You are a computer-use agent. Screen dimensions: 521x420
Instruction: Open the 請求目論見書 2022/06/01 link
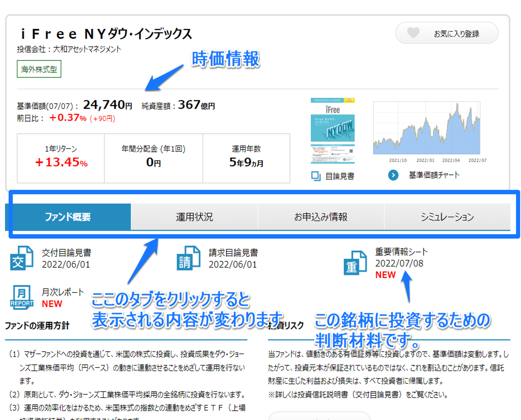point(233,258)
